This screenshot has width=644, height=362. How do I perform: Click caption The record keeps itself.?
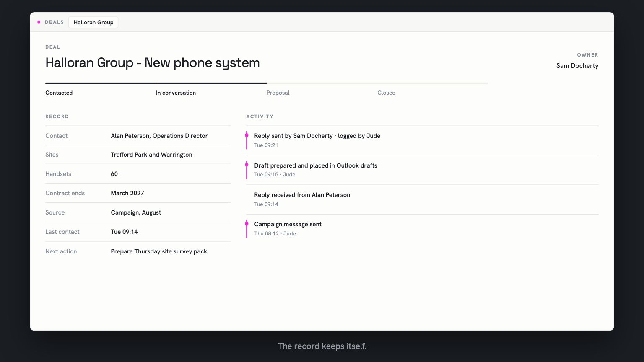322,346
